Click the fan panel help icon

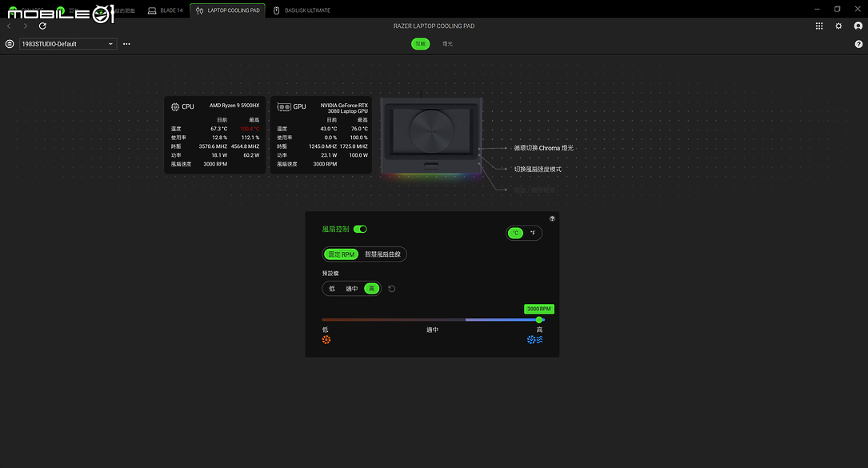(x=552, y=218)
